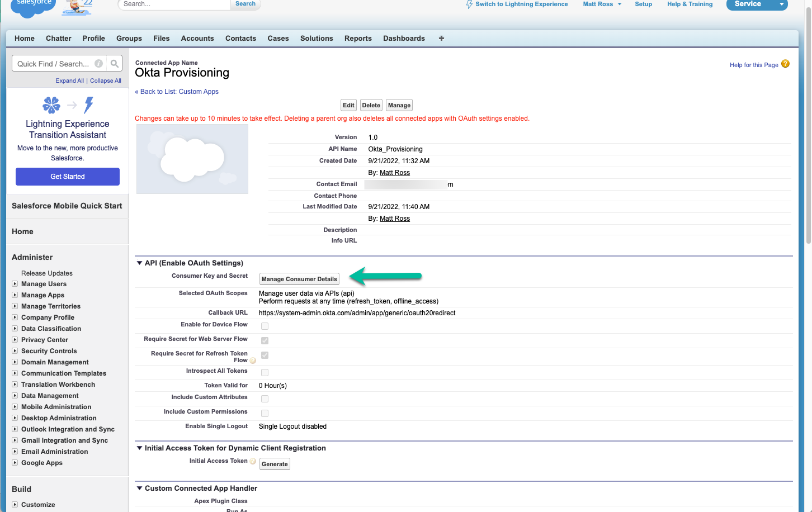The height and width of the screenshot is (512, 812).
Task: Expand Mobile Administration tree node
Action: (15, 407)
